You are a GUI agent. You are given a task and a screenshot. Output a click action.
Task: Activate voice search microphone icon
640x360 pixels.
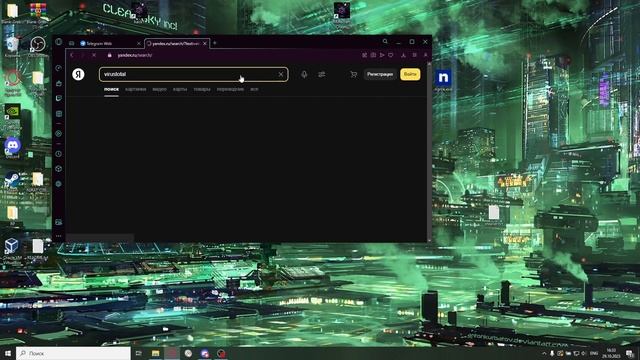coord(304,74)
